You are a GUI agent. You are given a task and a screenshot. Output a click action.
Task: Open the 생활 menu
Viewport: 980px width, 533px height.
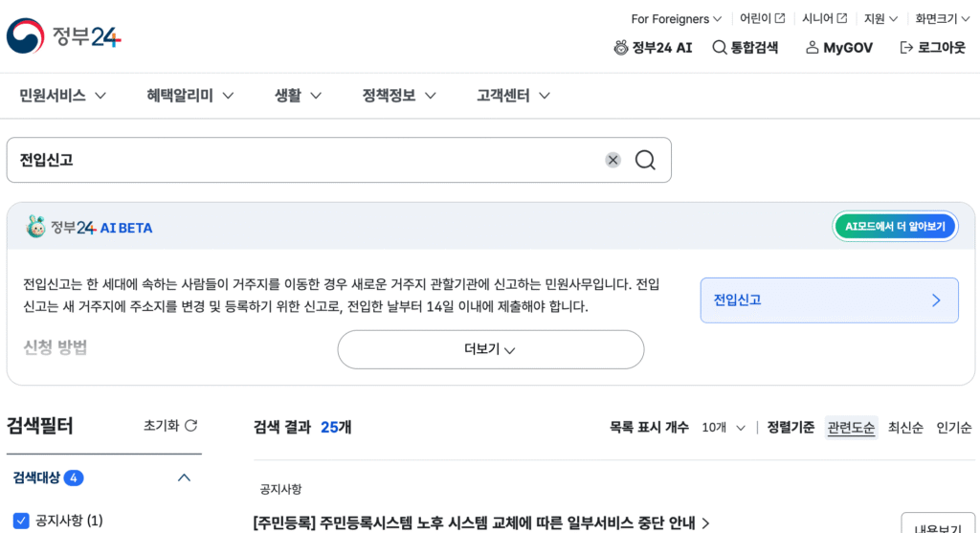(298, 96)
